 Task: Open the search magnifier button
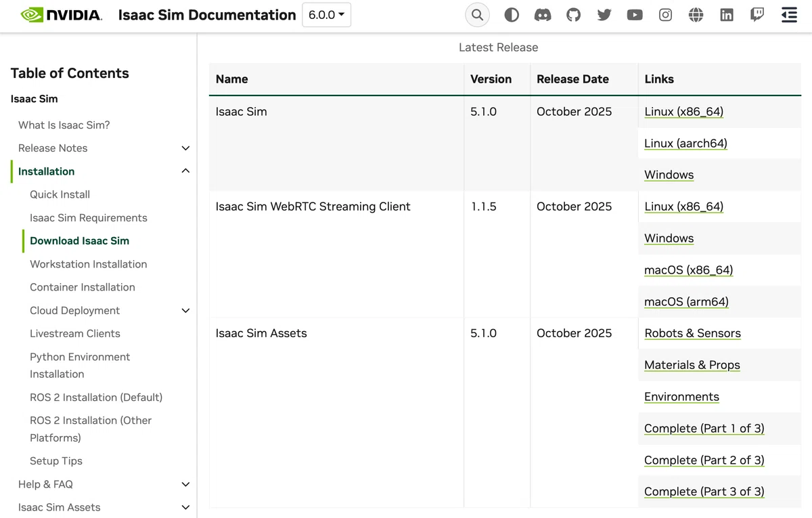click(478, 15)
